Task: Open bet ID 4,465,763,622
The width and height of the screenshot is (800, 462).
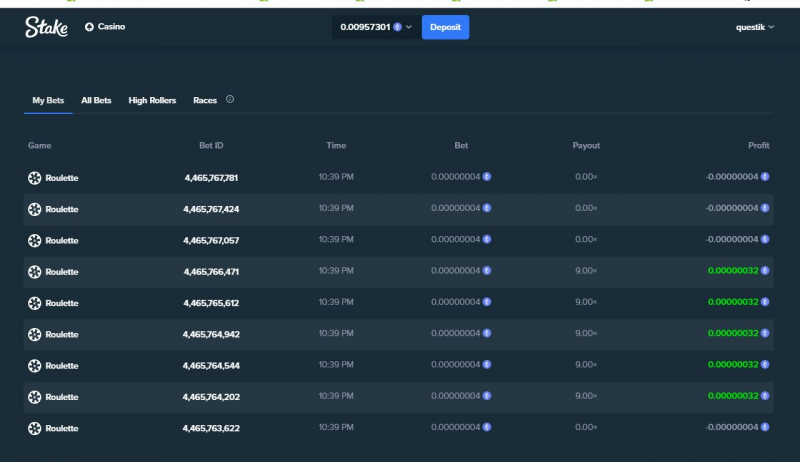Action: click(x=211, y=428)
